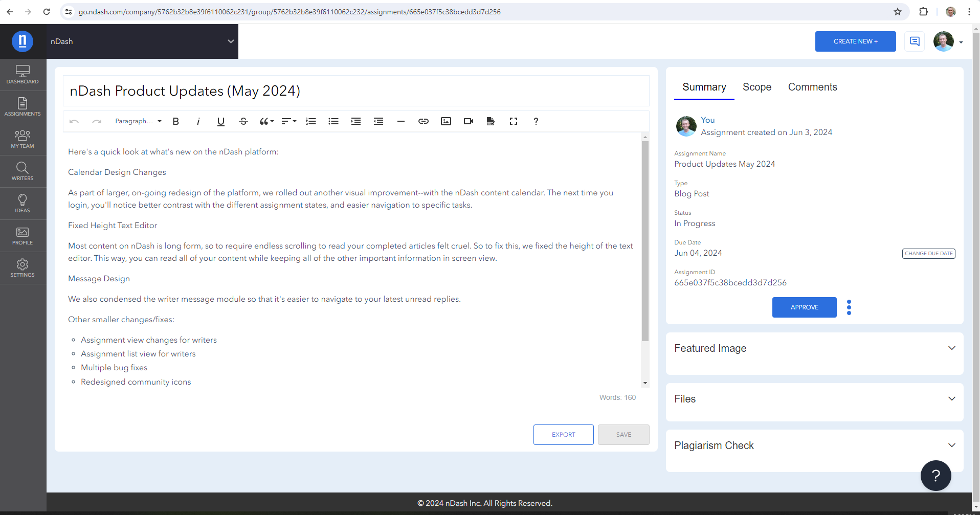The height and width of the screenshot is (515, 980).
Task: Insert a bulleted list
Action: tap(333, 121)
